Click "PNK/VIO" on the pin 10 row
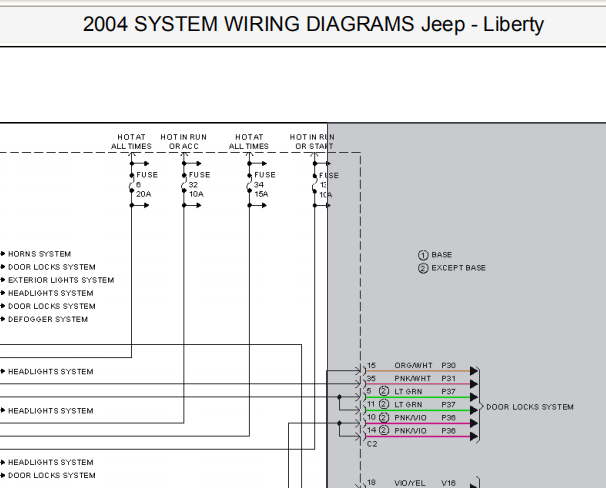This screenshot has width=606, height=488. pos(410,418)
